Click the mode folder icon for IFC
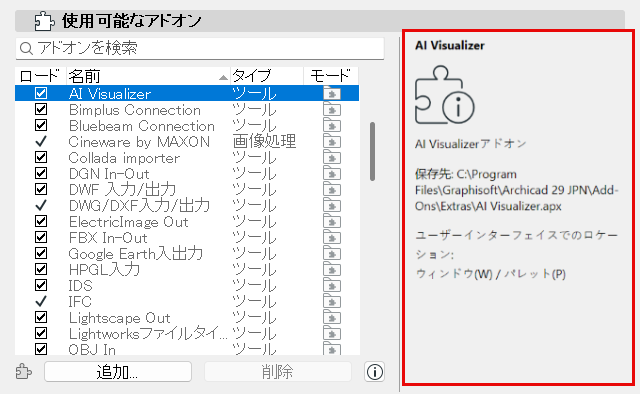 332,301
